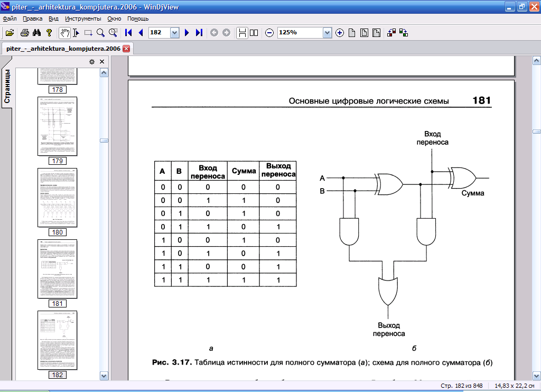This screenshot has height=392, width=541.
Task: Open the Помощь menu
Action: point(138,18)
